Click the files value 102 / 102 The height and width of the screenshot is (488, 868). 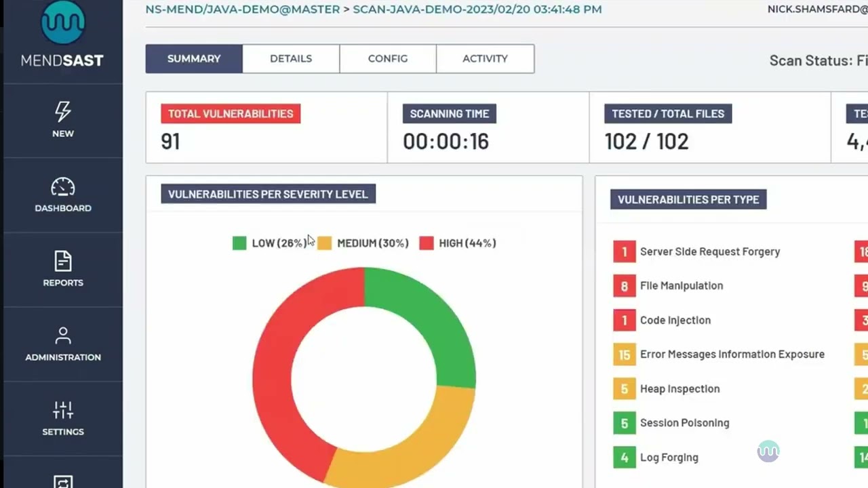pos(646,142)
